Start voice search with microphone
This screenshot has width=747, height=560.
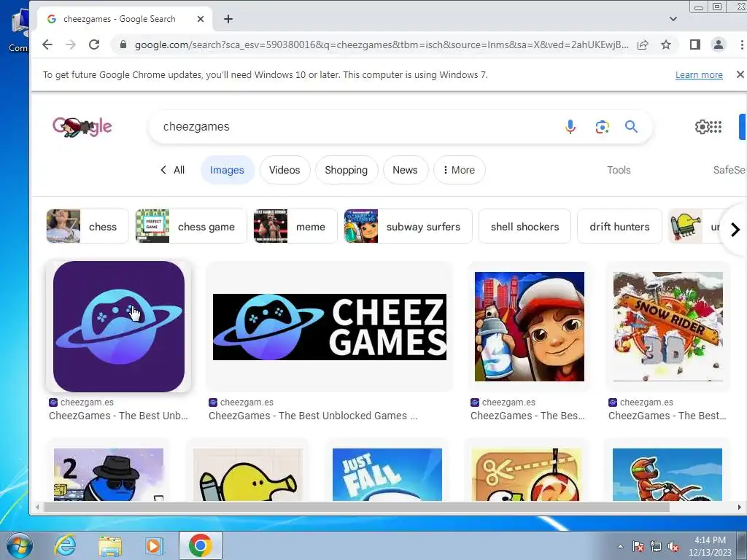570,127
